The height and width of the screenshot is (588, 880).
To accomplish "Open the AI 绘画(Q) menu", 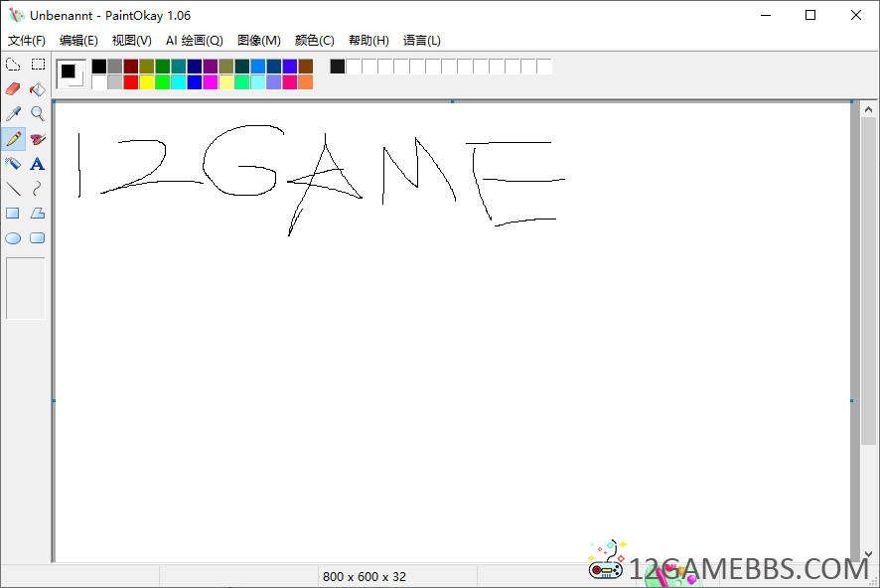I will (x=194, y=41).
